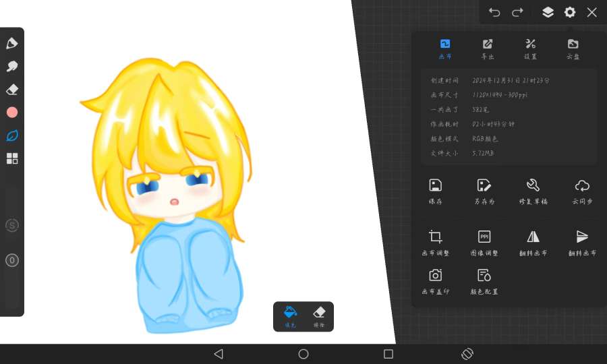Choose 擦除 erase mode in bottom popup
Image resolution: width=607 pixels, height=364 pixels.
319,316
